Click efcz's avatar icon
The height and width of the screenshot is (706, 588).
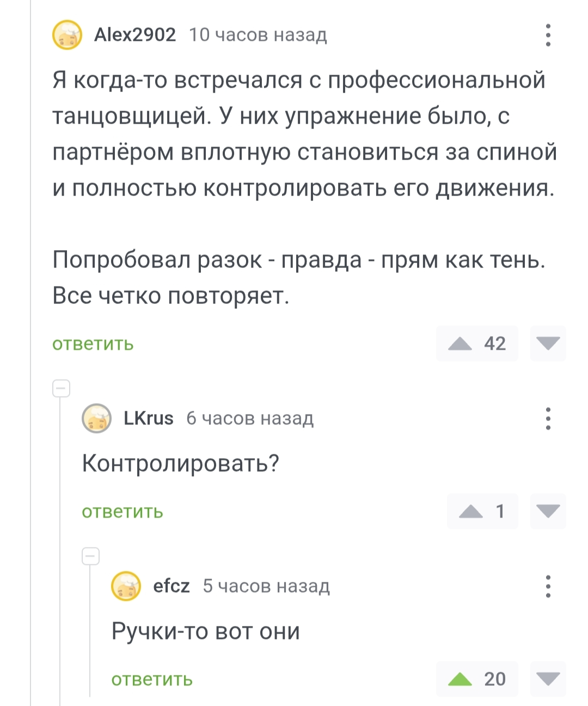[126, 586]
